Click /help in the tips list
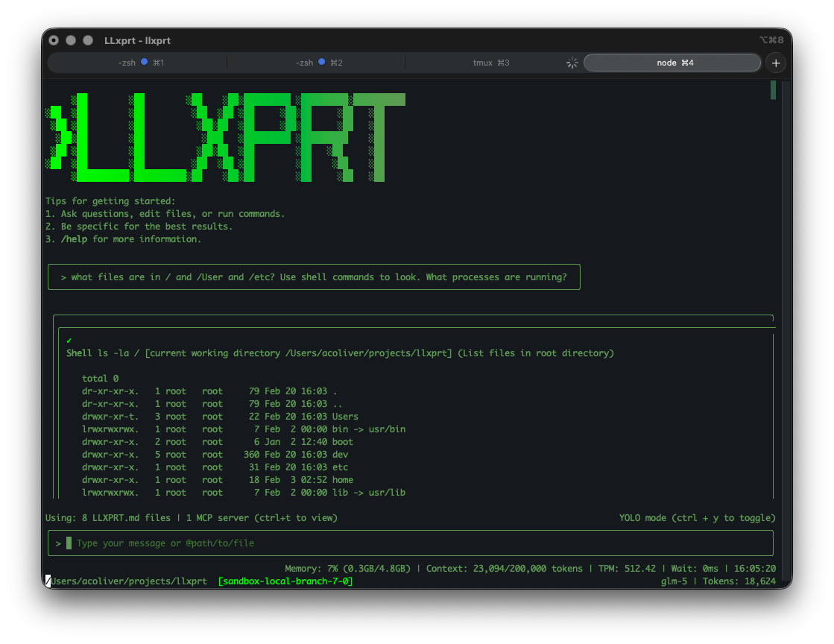 click(75, 239)
